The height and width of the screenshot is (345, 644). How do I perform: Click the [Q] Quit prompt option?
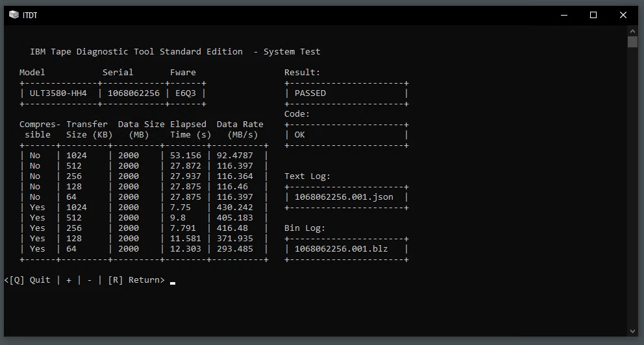(30, 280)
